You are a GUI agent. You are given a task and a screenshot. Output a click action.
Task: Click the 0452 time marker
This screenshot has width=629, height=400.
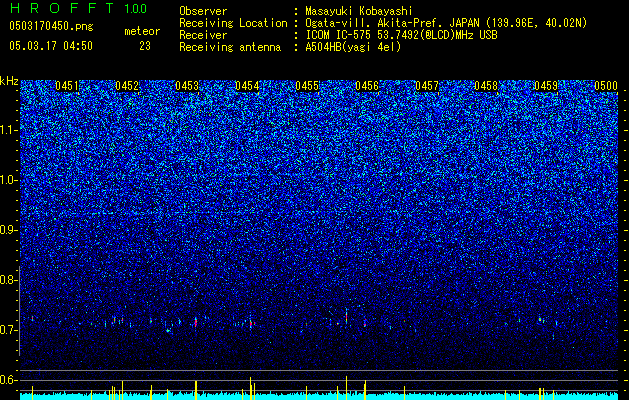[x=127, y=86]
